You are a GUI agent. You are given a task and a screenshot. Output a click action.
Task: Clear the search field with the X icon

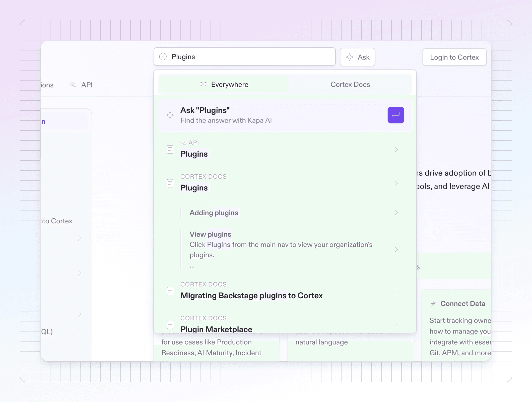coord(163,57)
